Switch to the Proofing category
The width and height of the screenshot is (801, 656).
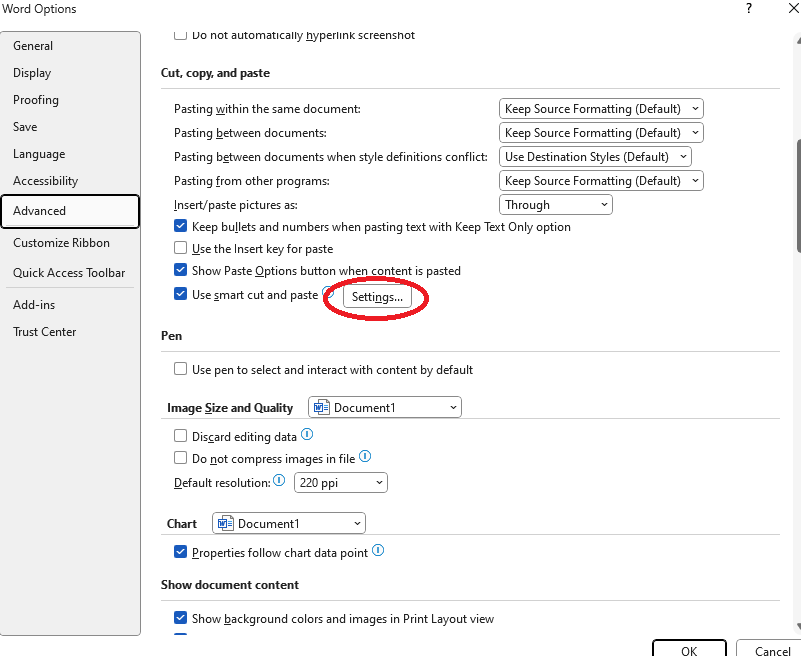coord(36,100)
